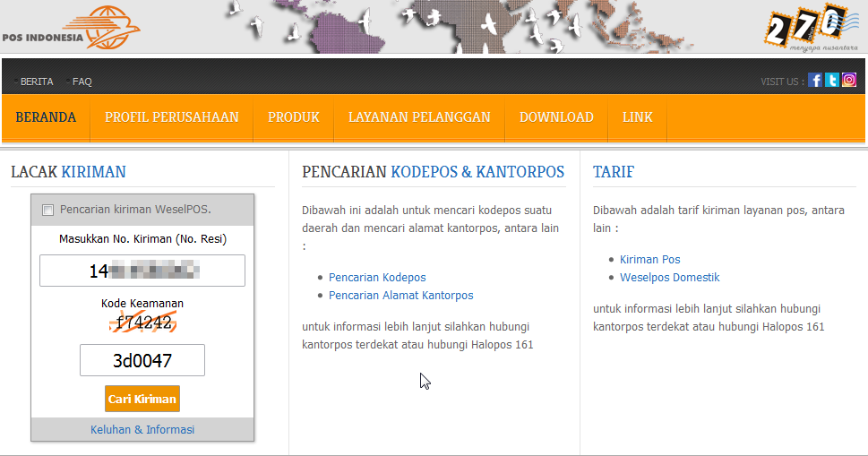Click the Masukkan No. Kiriman label
This screenshot has width=868, height=456.
[x=142, y=239]
